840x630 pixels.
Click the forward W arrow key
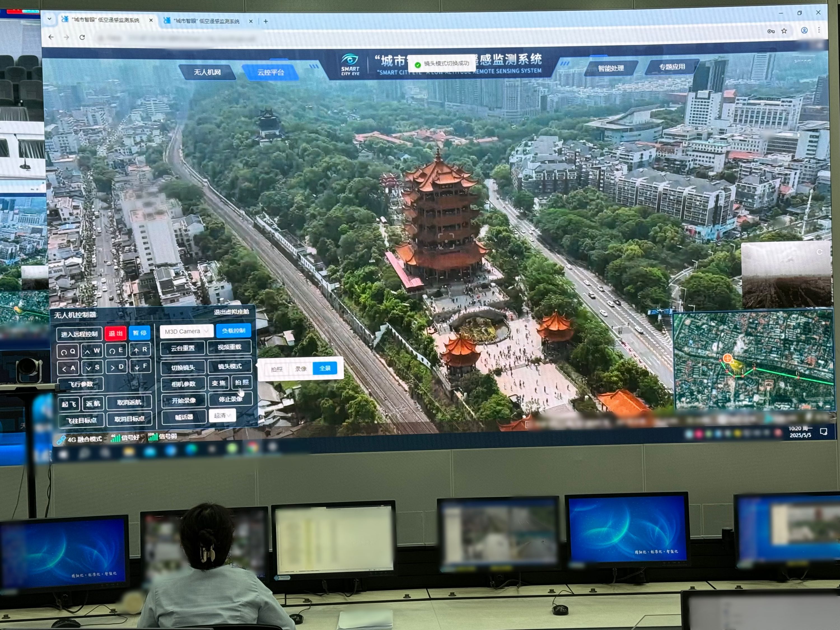[92, 351]
